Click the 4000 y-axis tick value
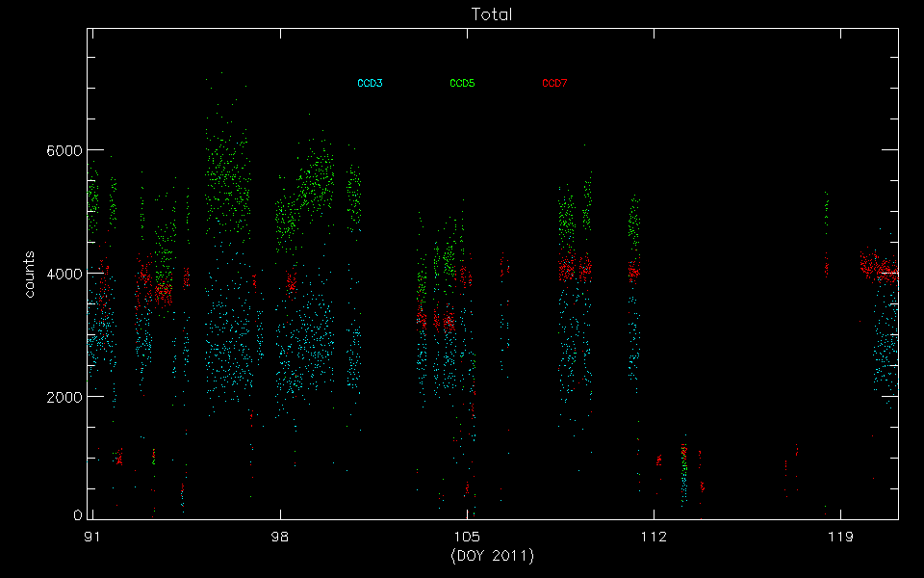Screen dimensions: 924x578 coord(64,274)
